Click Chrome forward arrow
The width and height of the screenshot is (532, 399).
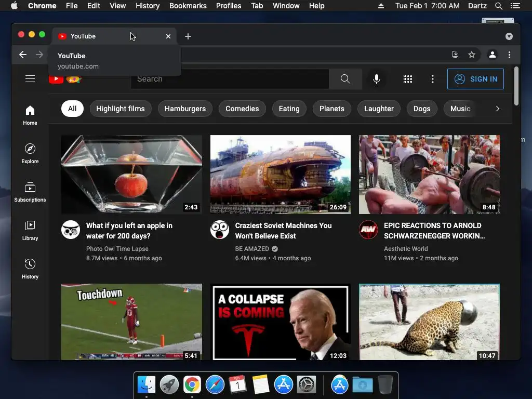coord(39,55)
